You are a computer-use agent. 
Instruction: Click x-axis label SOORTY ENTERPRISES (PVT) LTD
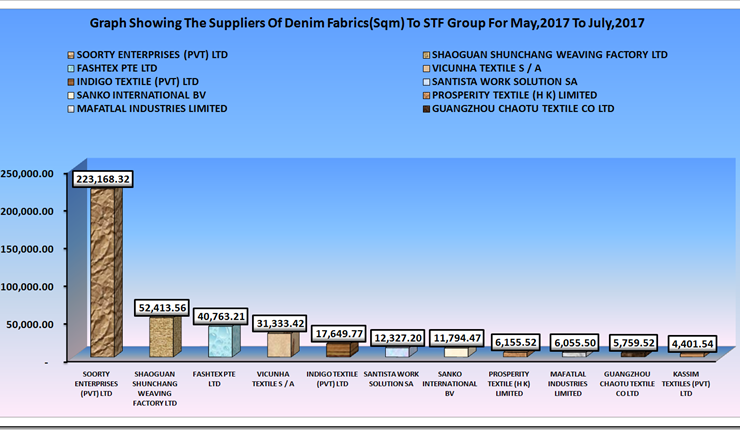[x=96, y=384]
